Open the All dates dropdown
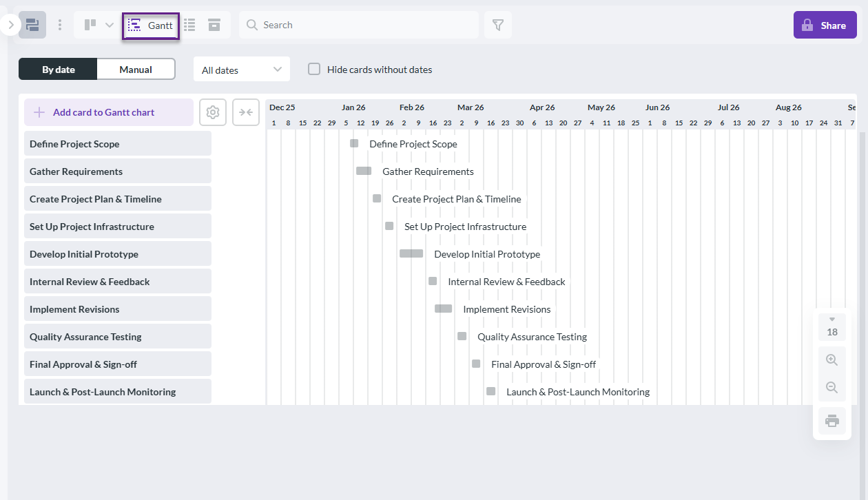The height and width of the screenshot is (500, 868). pyautogui.click(x=241, y=69)
